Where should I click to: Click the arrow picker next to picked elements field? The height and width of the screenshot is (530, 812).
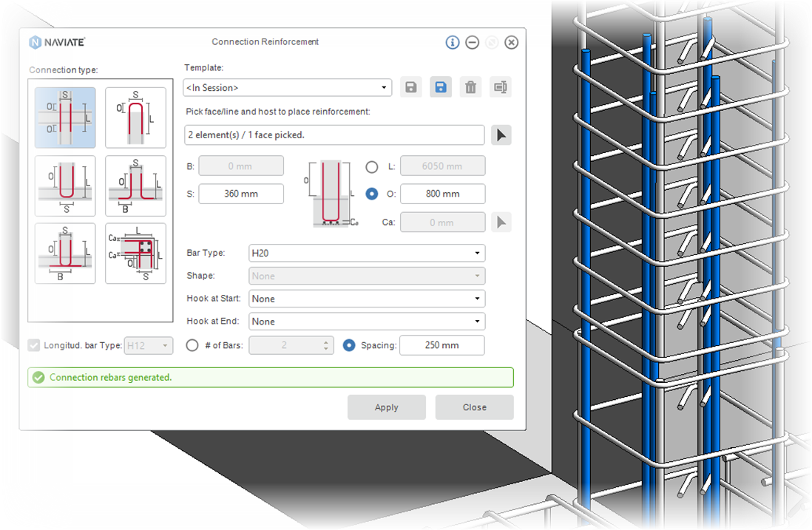501,135
